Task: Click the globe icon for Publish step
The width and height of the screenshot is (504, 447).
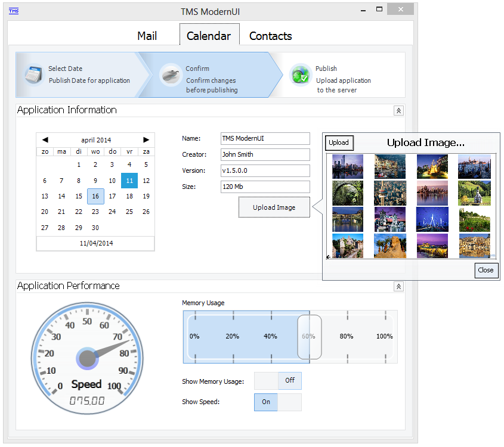Action: (300, 75)
